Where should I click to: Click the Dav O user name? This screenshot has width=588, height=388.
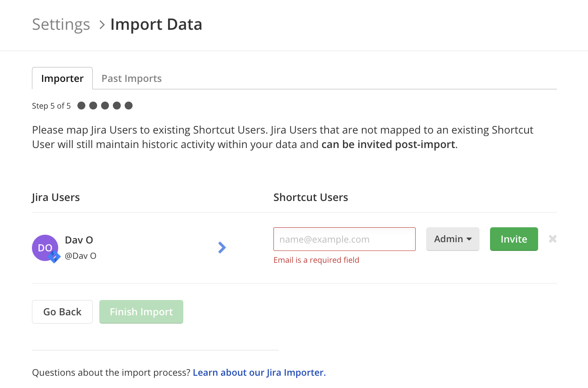[79, 240]
